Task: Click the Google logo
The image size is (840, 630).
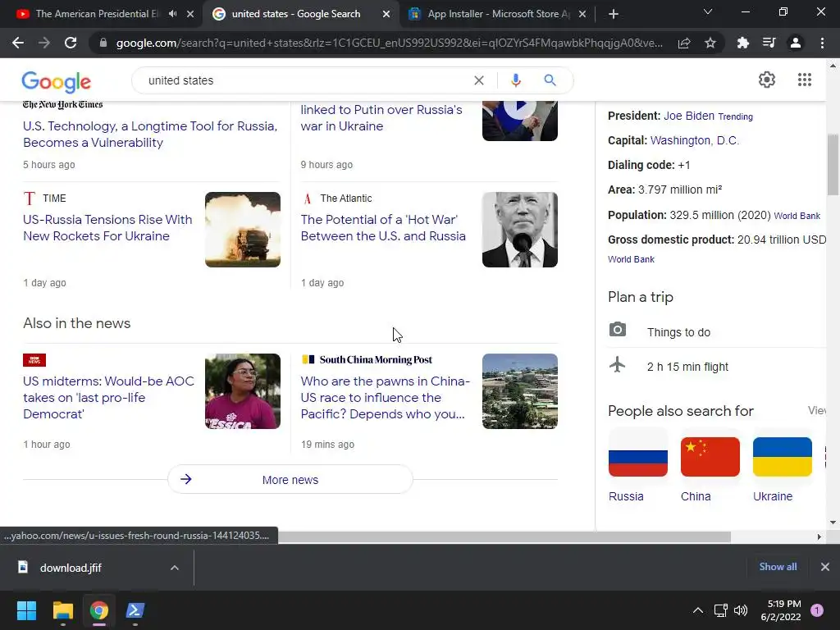Action: [57, 81]
